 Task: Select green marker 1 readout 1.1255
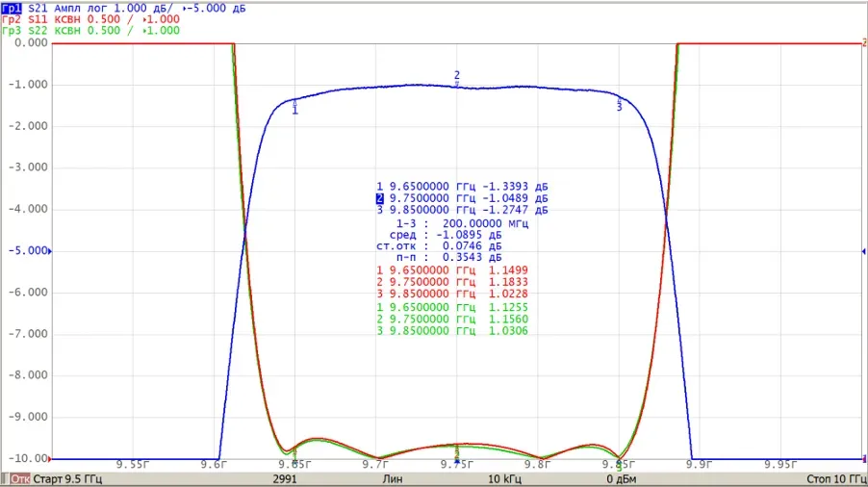452,308
